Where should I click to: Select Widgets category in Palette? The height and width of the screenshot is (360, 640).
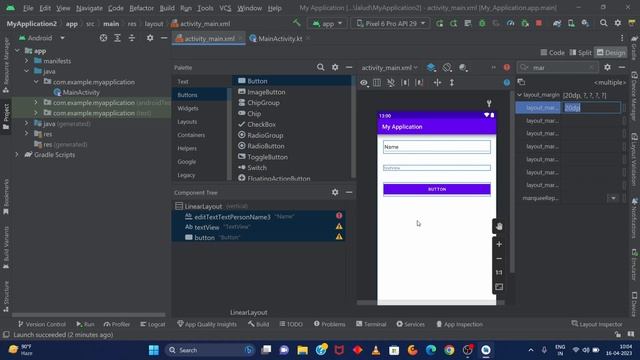coord(188,108)
